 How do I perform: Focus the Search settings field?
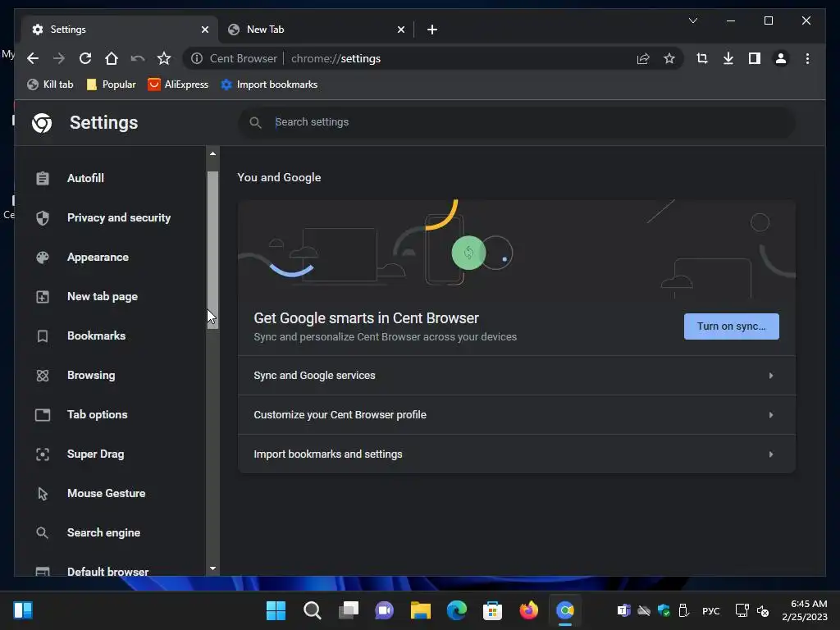point(517,122)
